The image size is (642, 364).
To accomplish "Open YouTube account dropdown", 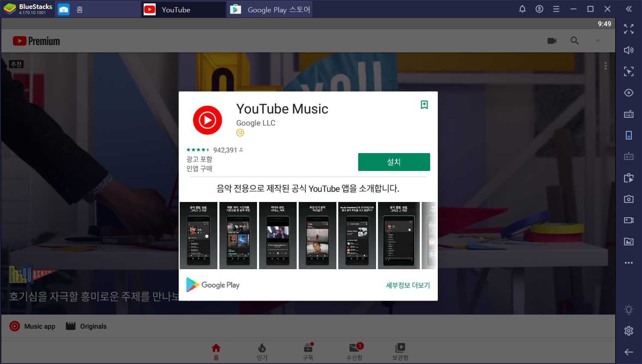I will coord(597,41).
